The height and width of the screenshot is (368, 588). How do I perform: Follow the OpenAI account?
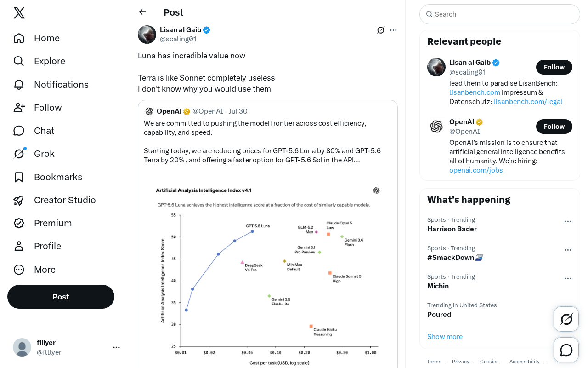(x=554, y=126)
